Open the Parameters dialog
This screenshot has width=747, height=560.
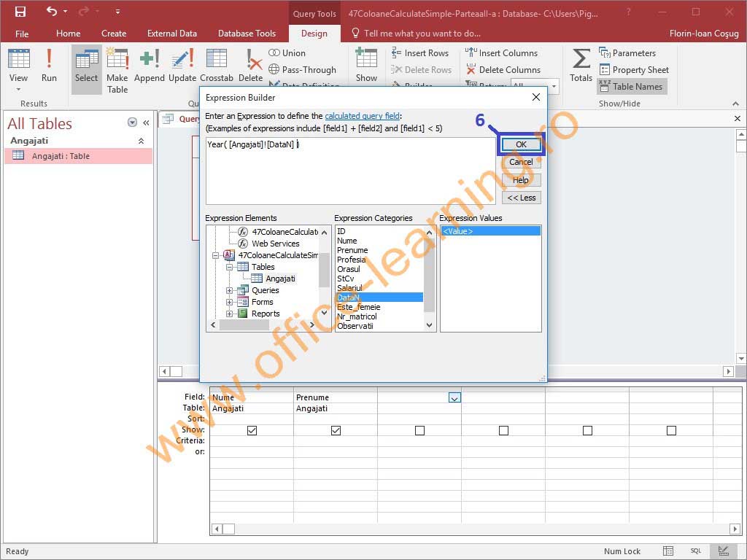click(627, 52)
